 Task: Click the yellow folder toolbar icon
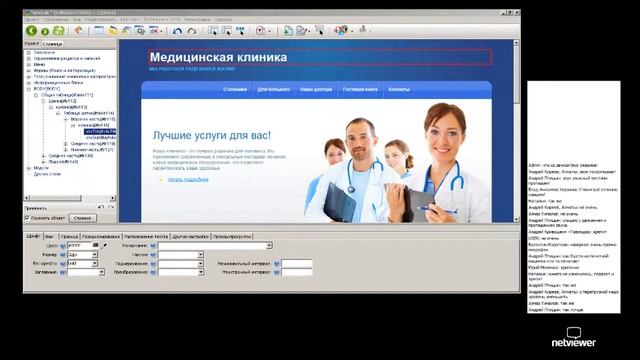tap(112, 31)
